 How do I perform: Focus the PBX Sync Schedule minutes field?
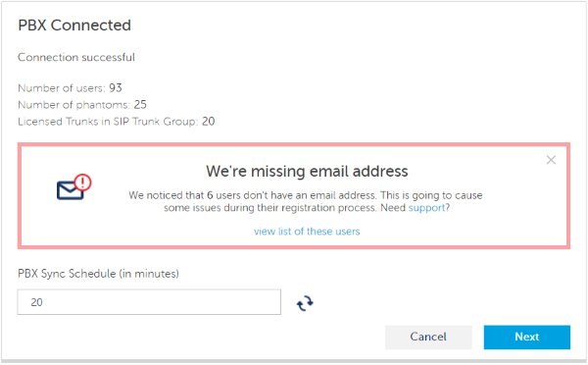coord(149,302)
